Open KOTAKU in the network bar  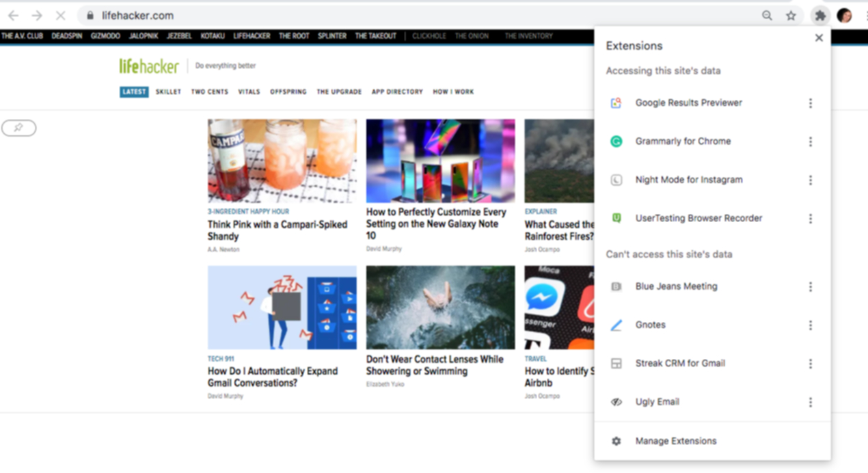(213, 36)
